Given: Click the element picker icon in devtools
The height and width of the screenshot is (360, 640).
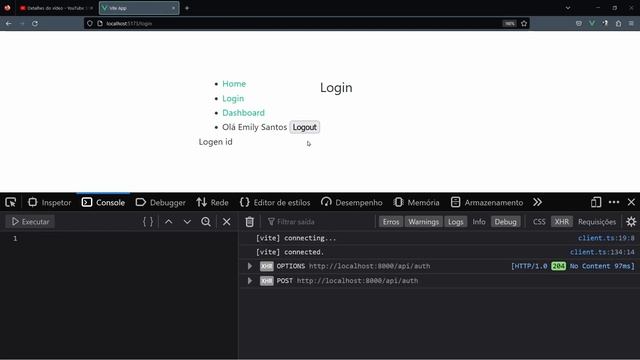Looking at the screenshot, I should (11, 202).
